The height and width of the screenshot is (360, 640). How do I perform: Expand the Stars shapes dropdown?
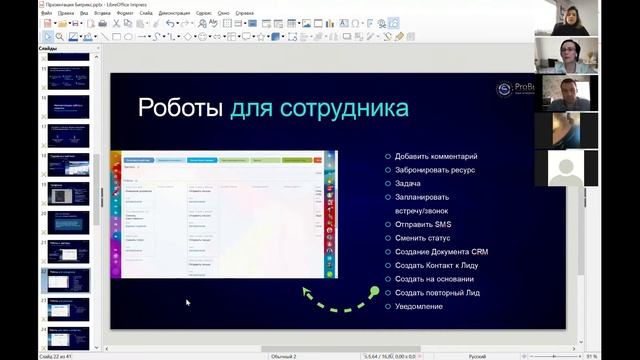coord(268,37)
